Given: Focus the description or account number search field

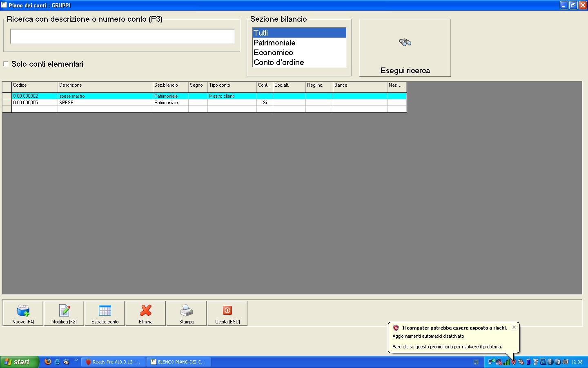Looking at the screenshot, I should click(122, 36).
